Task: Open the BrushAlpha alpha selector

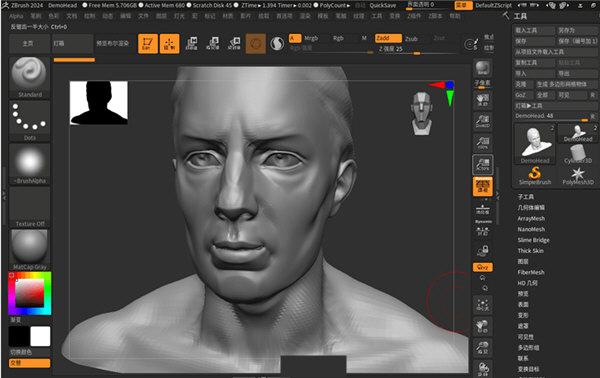Action: [29, 164]
